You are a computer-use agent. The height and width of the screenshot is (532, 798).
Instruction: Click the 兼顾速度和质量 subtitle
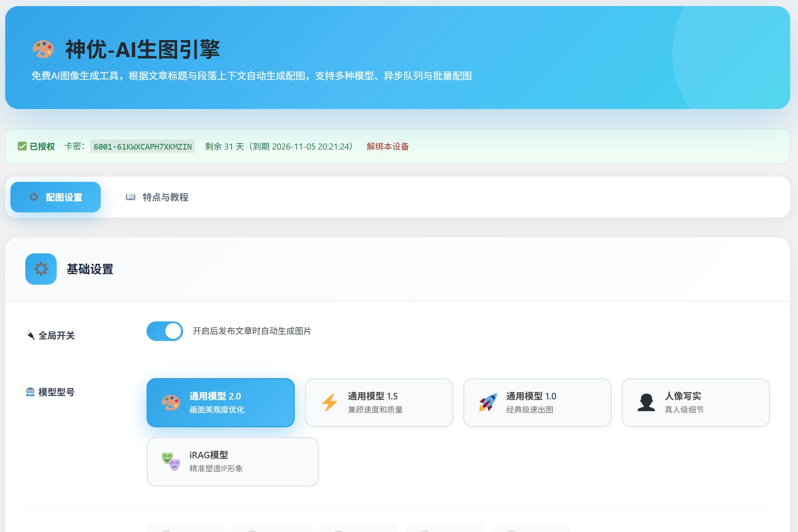[x=375, y=409]
